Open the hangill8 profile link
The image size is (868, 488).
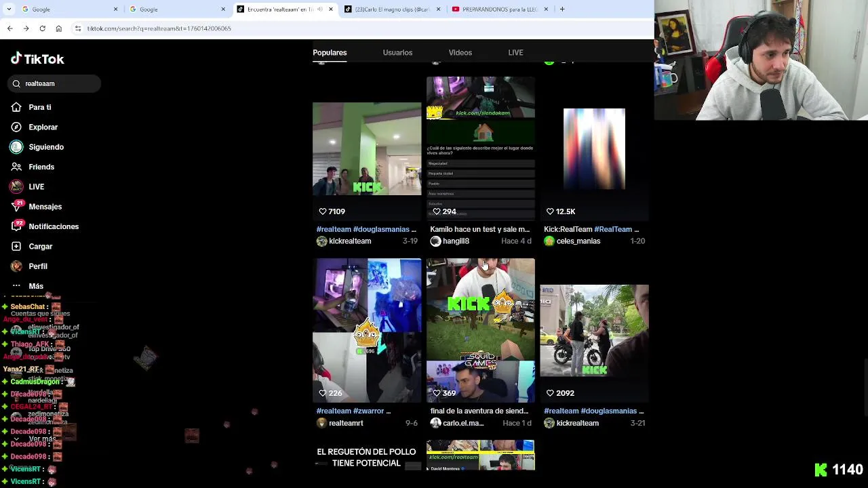[x=456, y=241]
